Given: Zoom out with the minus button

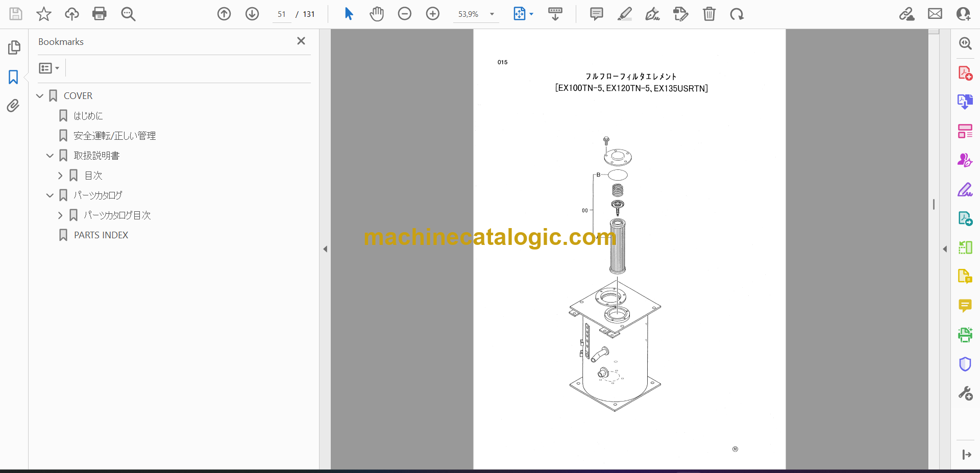Looking at the screenshot, I should click(x=405, y=14).
